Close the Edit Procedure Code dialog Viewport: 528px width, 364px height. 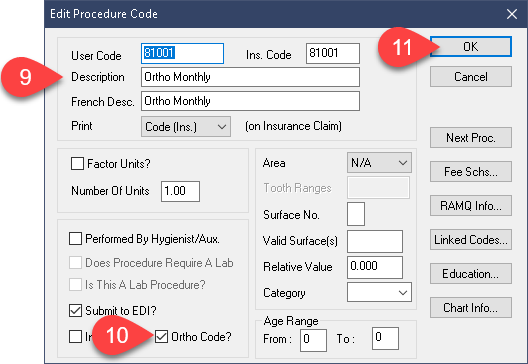pos(512,14)
